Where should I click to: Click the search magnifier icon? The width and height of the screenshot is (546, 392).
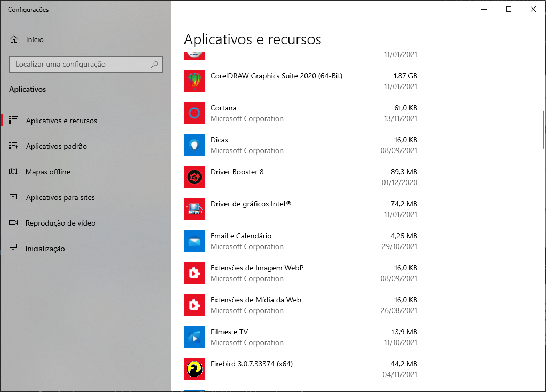point(155,64)
